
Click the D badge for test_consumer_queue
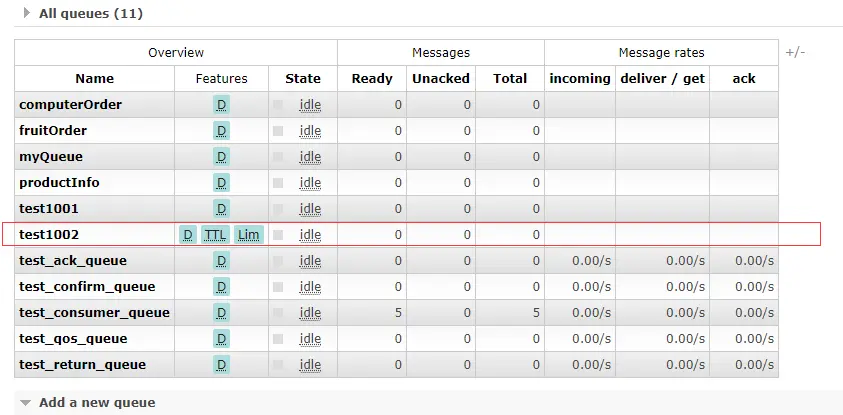222,312
